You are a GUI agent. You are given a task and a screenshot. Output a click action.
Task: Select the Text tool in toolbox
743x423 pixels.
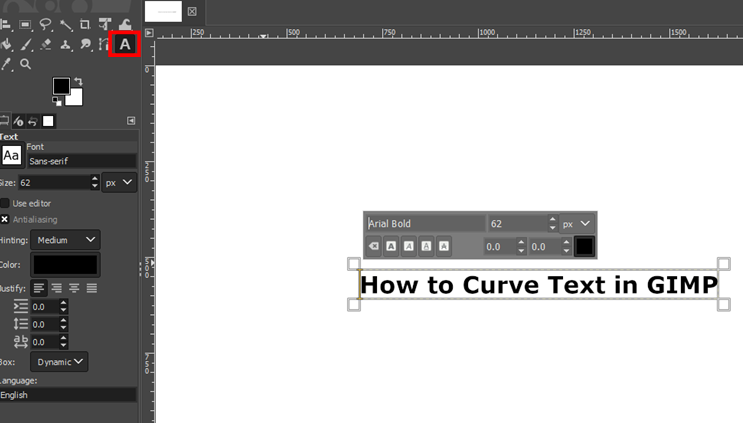coord(125,44)
